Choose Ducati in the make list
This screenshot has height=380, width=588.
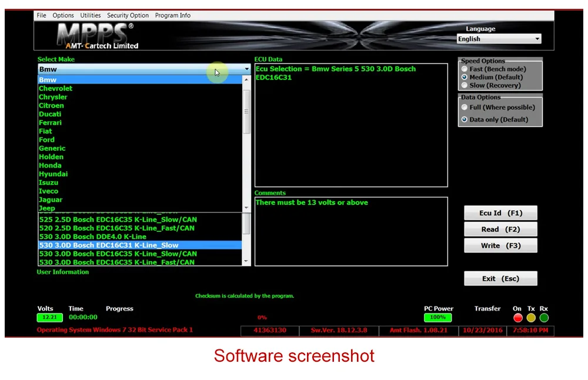click(141, 114)
